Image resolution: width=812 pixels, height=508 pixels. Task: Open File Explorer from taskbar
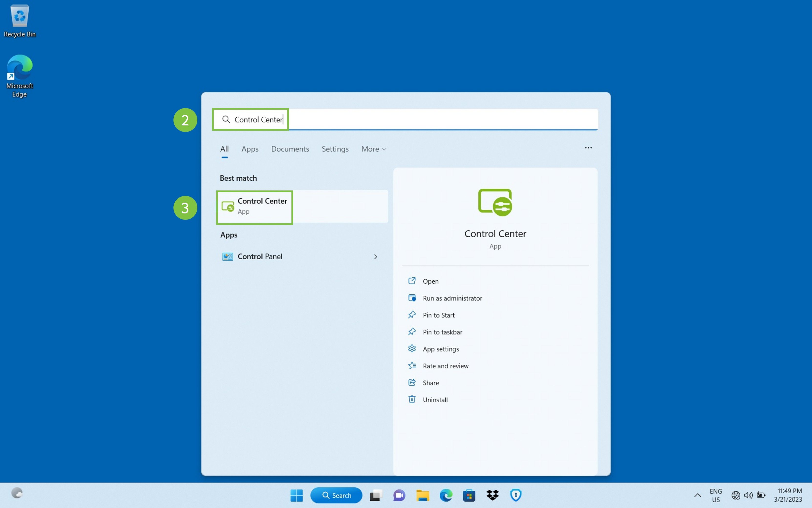(x=422, y=495)
